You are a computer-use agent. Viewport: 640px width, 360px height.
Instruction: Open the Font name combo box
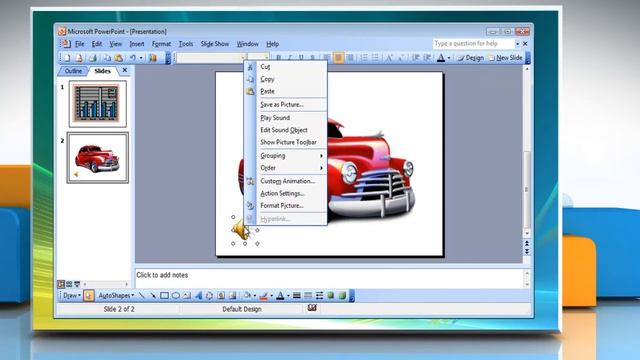coord(211,58)
